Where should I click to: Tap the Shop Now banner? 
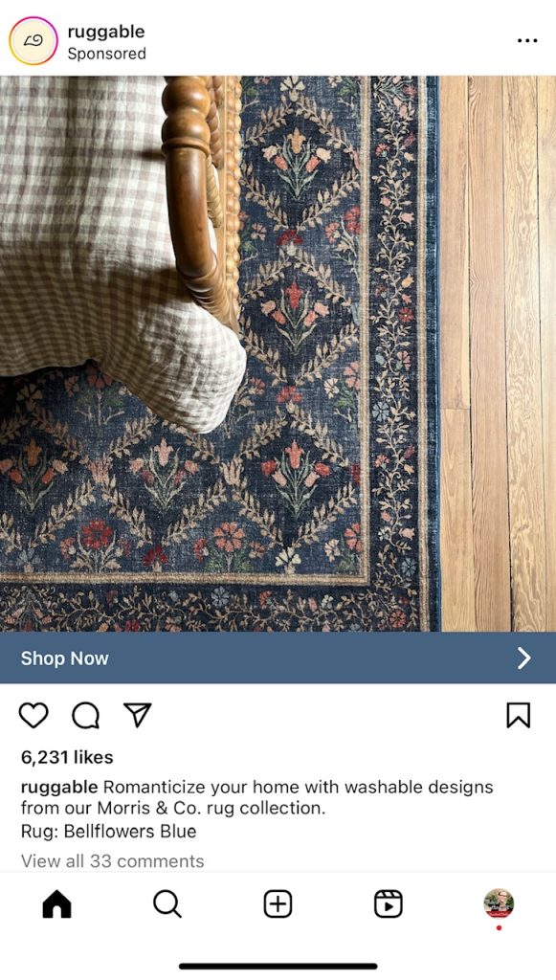tap(278, 657)
